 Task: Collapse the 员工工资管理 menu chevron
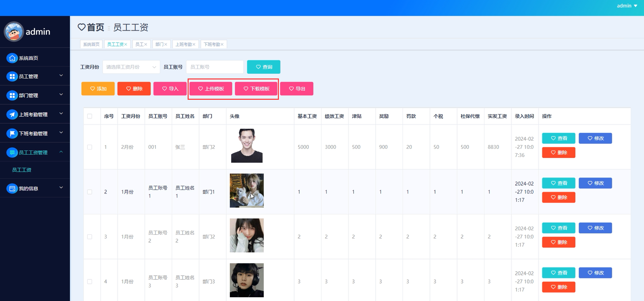[61, 152]
